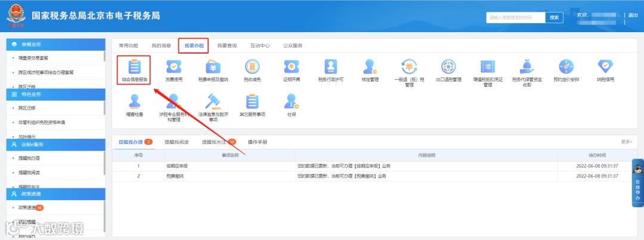644x240 pixels.
Task: Click the tax bureau emblem logo
Action: click(x=16, y=16)
